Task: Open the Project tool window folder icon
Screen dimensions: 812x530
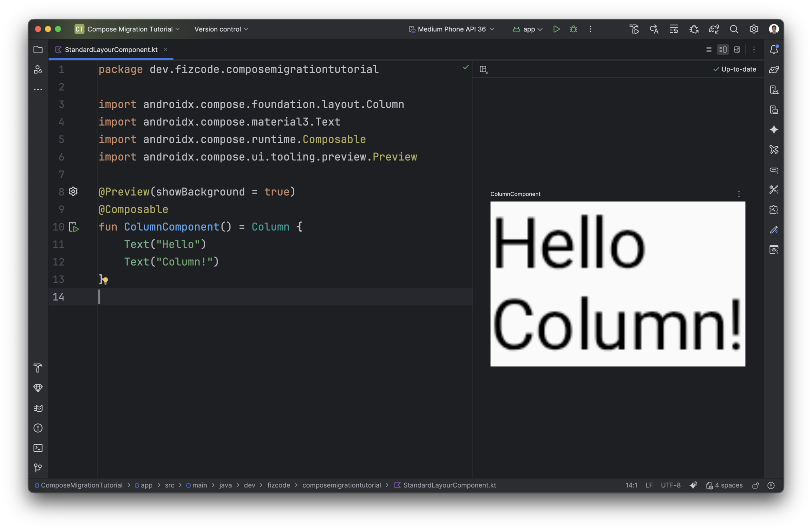Action: [x=38, y=49]
